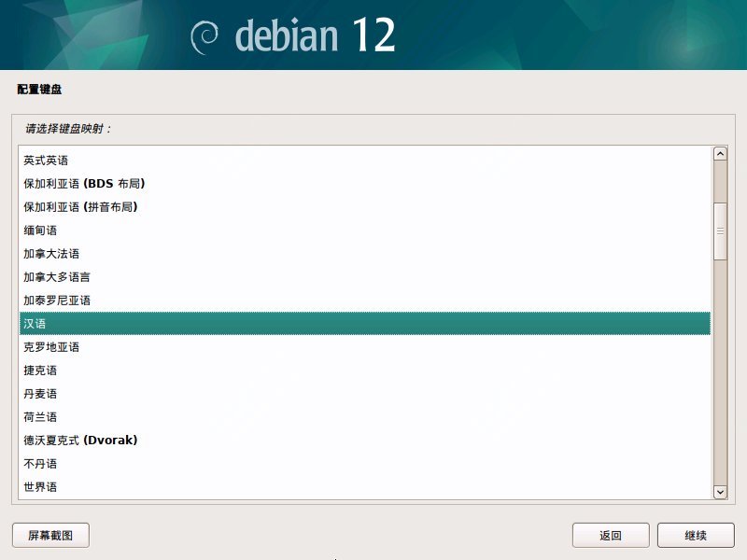Click the 屏幕截图 screenshot button

pyautogui.click(x=50, y=536)
